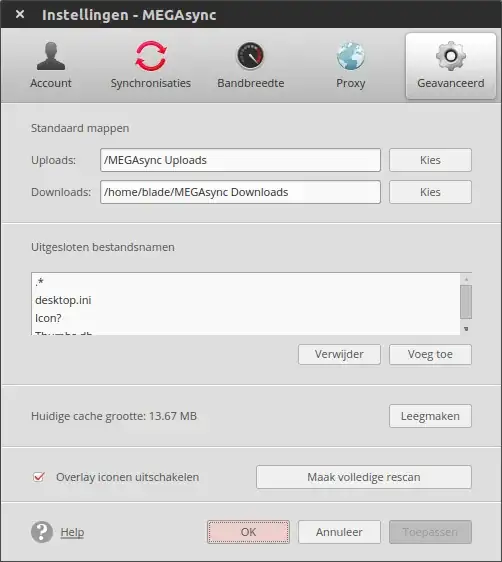The width and height of the screenshot is (502, 562).
Task: Open the Account settings tab
Action: [x=51, y=66]
